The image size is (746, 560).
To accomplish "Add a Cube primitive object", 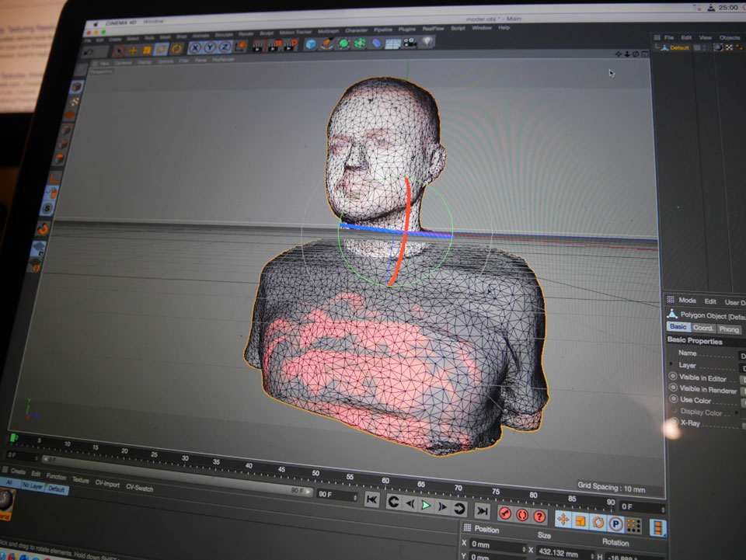I will (311, 44).
